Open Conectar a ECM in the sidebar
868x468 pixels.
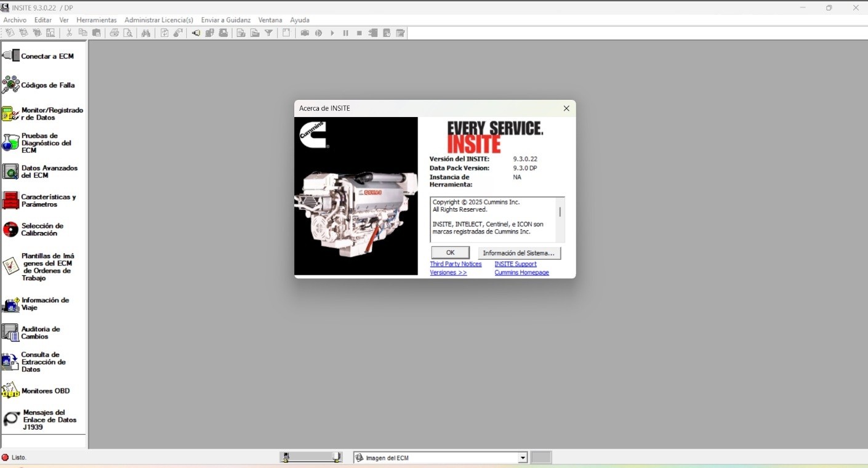tap(38, 56)
